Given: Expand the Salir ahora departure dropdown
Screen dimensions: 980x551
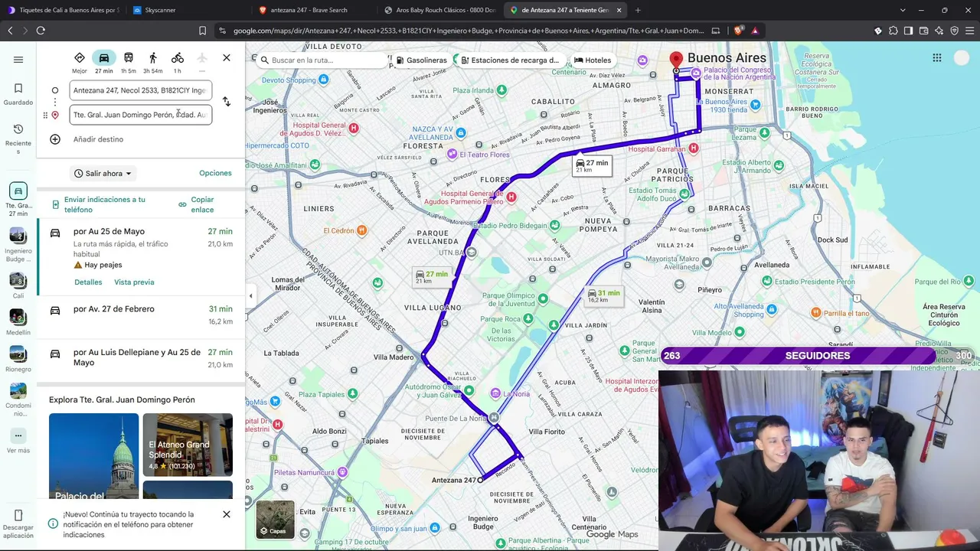Looking at the screenshot, I should pyautogui.click(x=103, y=174).
